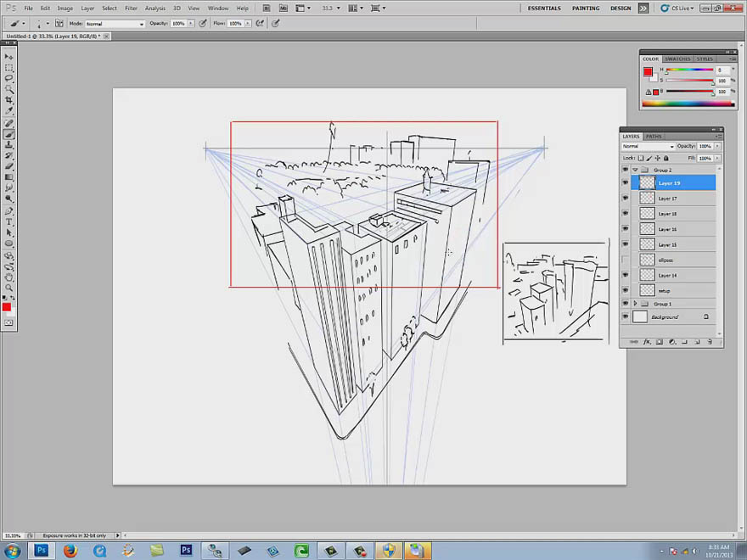Select the Ellipse shape tool
Viewport: 747px width, 560px height.
point(8,244)
